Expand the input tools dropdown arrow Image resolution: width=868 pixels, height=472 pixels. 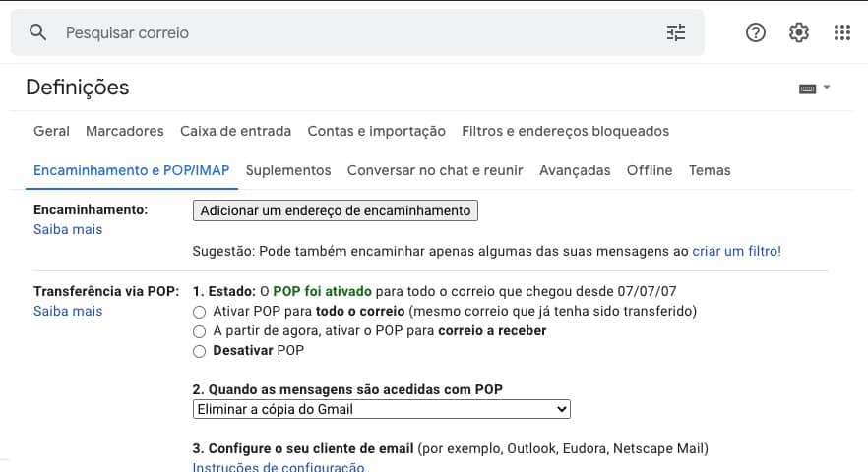[x=827, y=88]
